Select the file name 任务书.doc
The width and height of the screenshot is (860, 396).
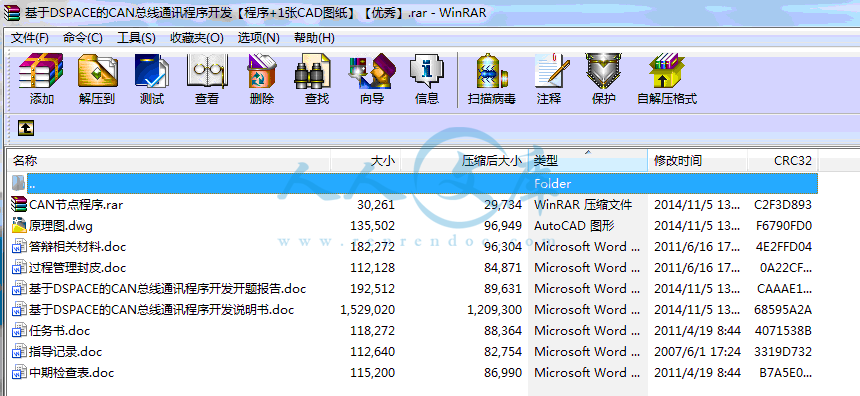pos(60,331)
